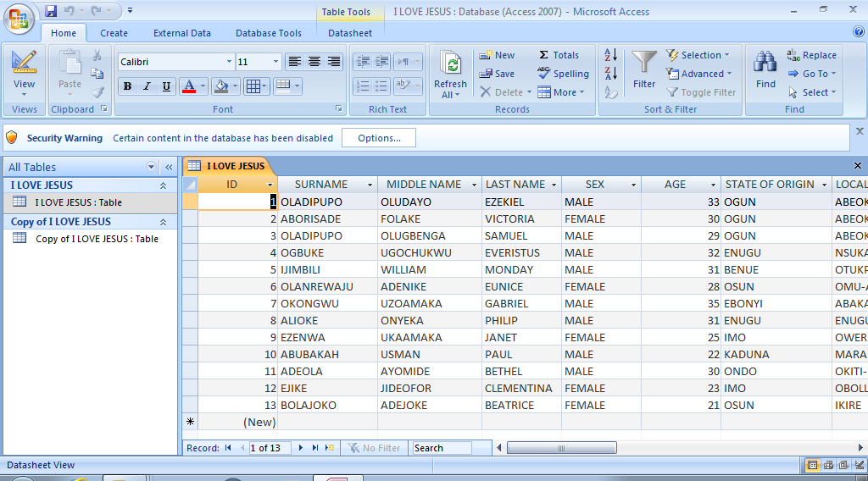Toggle Italic formatting

click(x=147, y=86)
